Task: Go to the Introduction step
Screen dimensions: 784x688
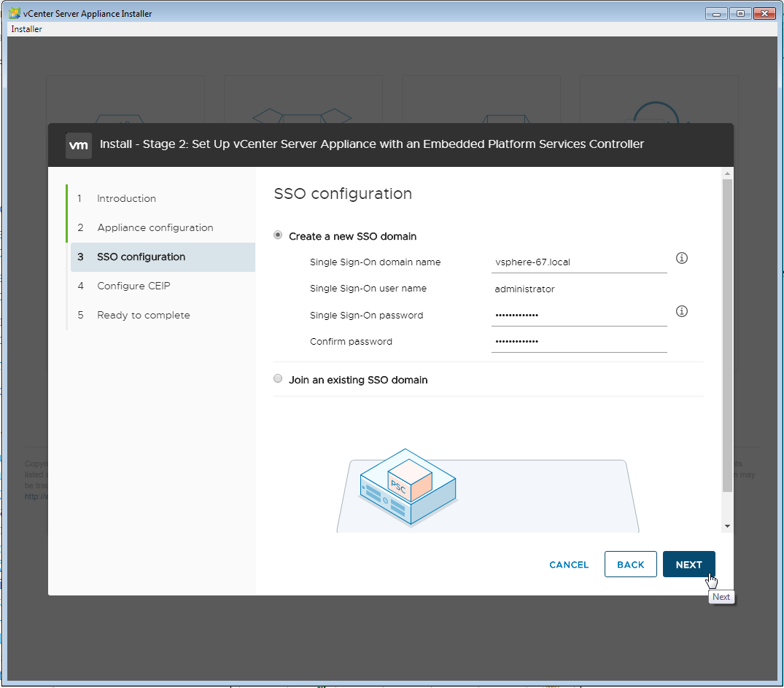Action: pos(126,198)
